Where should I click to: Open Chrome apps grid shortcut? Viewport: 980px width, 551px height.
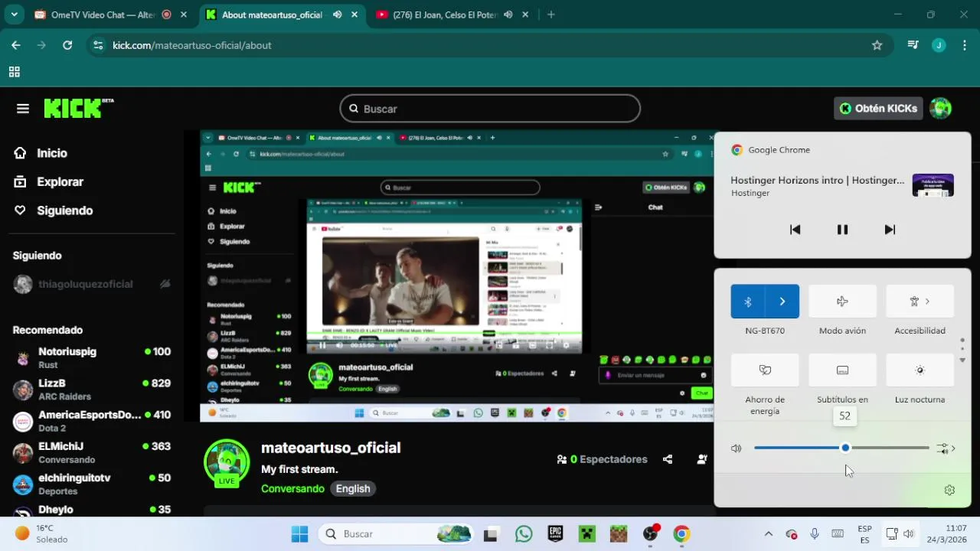pos(14,72)
